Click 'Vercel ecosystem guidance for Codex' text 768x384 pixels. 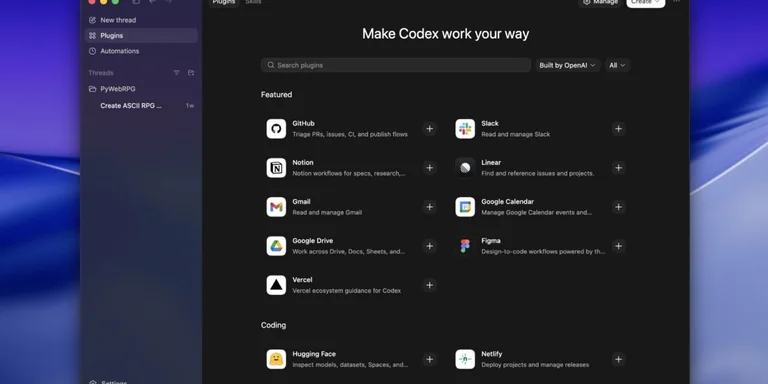347,290
